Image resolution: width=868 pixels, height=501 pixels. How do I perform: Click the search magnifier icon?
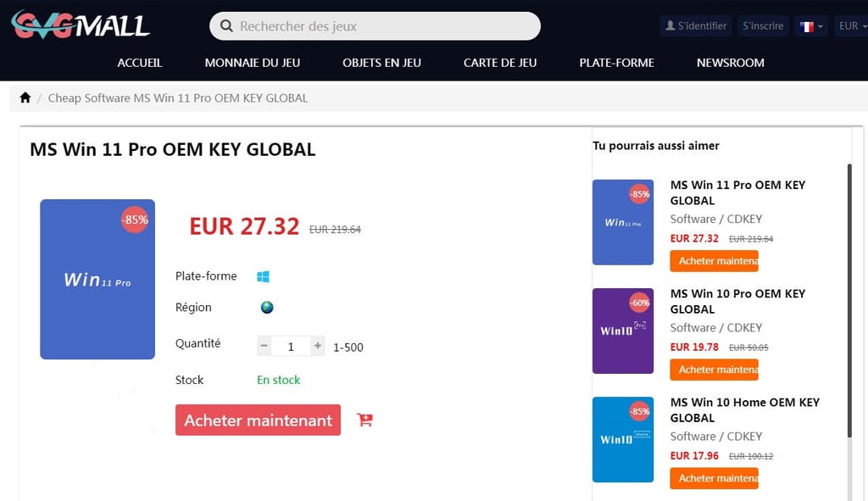tap(225, 26)
